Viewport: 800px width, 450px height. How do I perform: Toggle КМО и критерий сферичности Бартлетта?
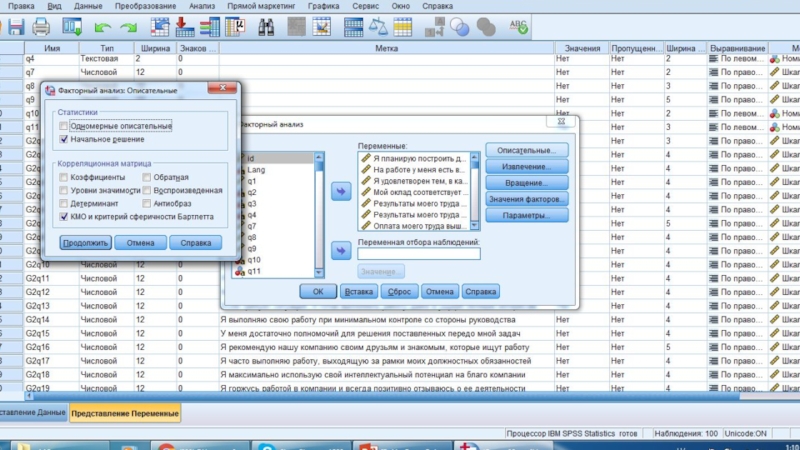(64, 215)
